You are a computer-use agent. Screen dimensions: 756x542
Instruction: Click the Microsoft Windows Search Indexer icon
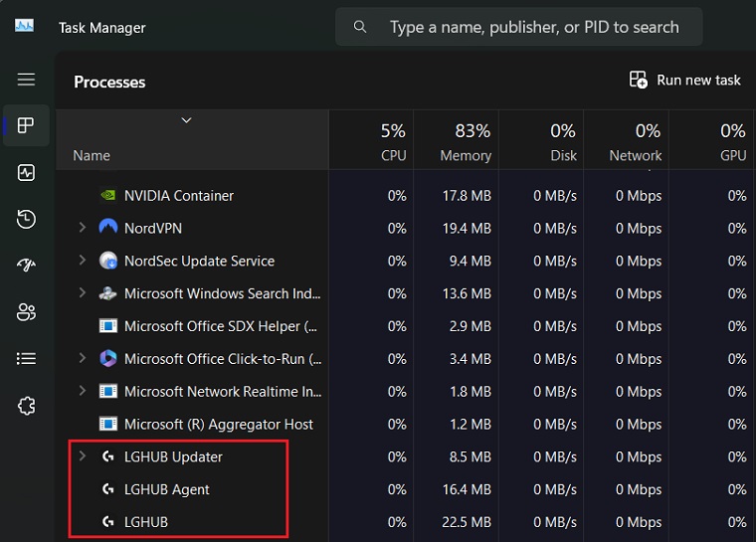(x=108, y=293)
